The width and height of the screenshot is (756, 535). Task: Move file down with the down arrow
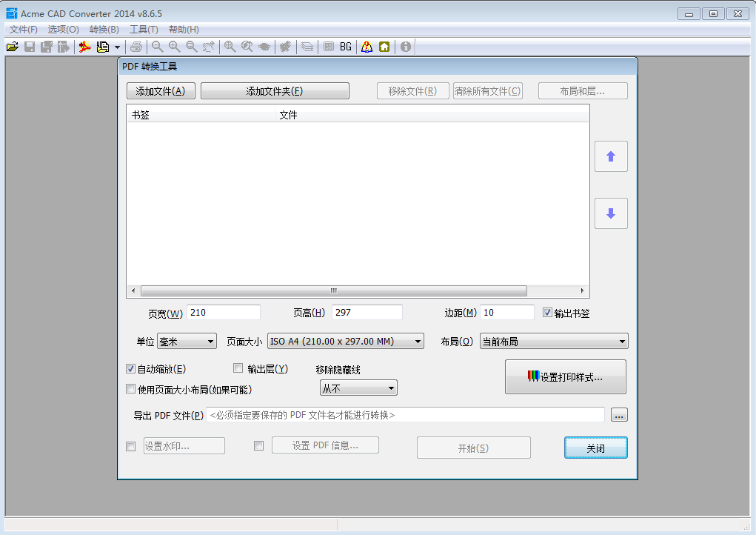[611, 213]
